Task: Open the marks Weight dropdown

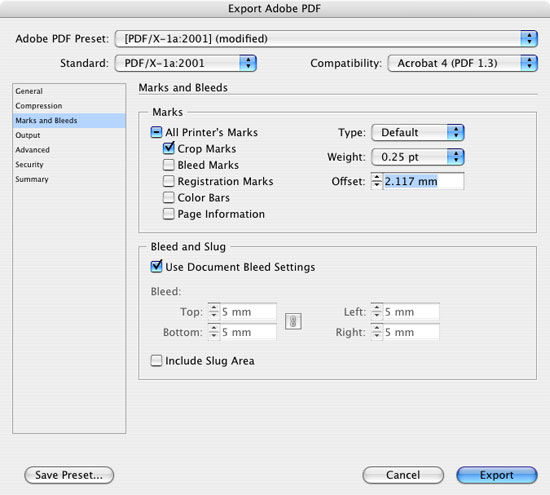Action: [418, 157]
